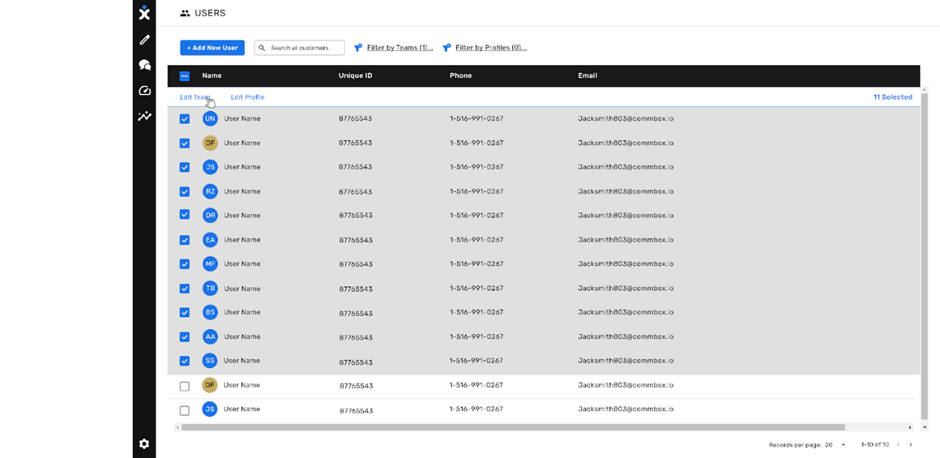Screen dimensions: 940x458
Task: Open the chat conversations sidebar icon
Action: pos(144,65)
